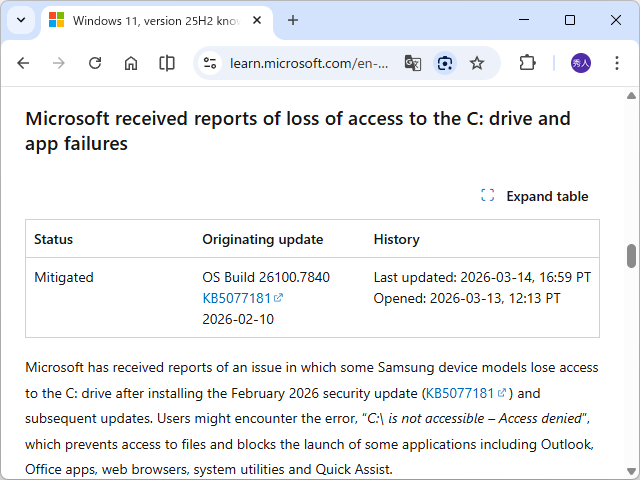Toggle the side panel view
This screenshot has height=480, width=640.
click(x=167, y=63)
